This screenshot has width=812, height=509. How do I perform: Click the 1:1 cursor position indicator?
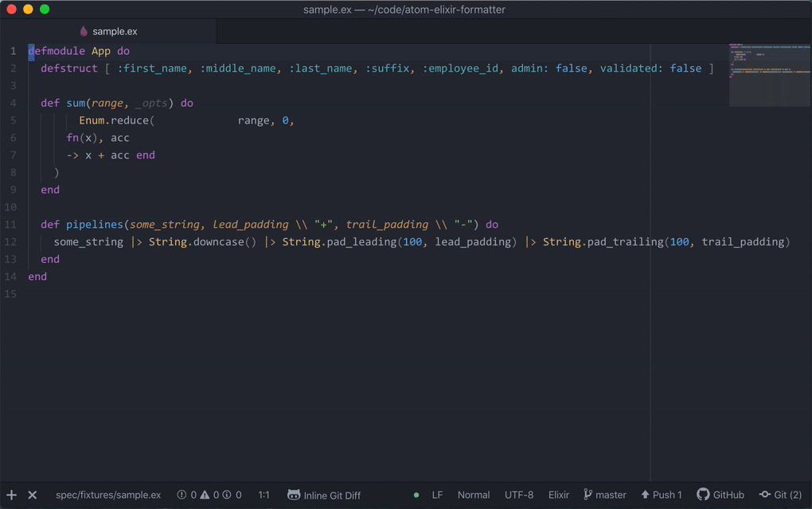click(264, 495)
